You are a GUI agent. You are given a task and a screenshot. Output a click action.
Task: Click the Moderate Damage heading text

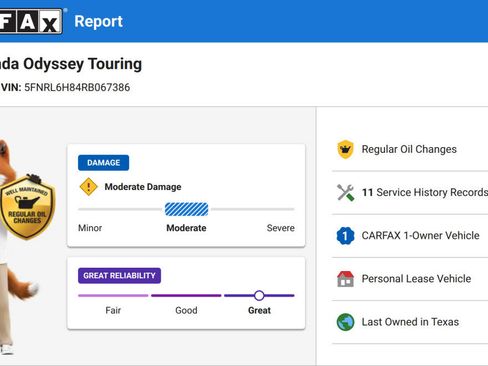[143, 187]
